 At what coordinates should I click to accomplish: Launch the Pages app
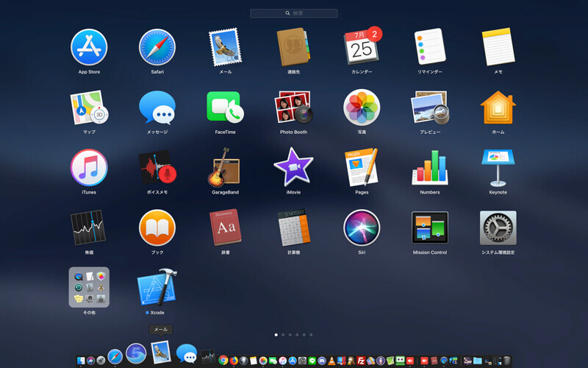(361, 168)
